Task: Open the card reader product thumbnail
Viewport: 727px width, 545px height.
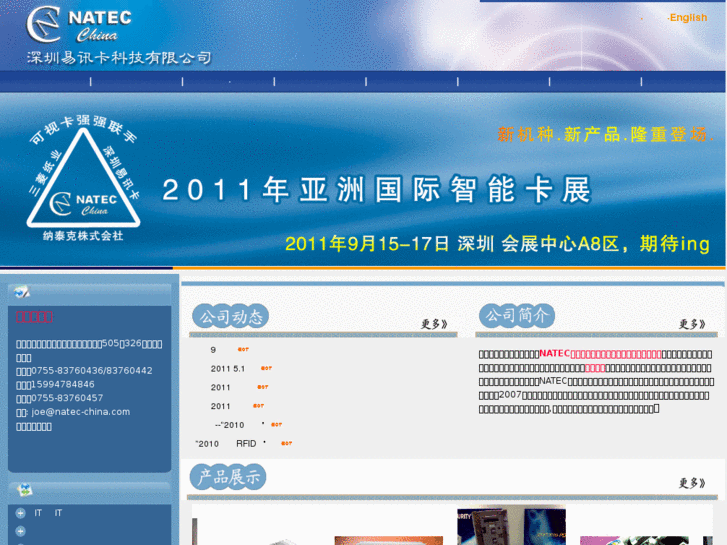Action: (511, 525)
